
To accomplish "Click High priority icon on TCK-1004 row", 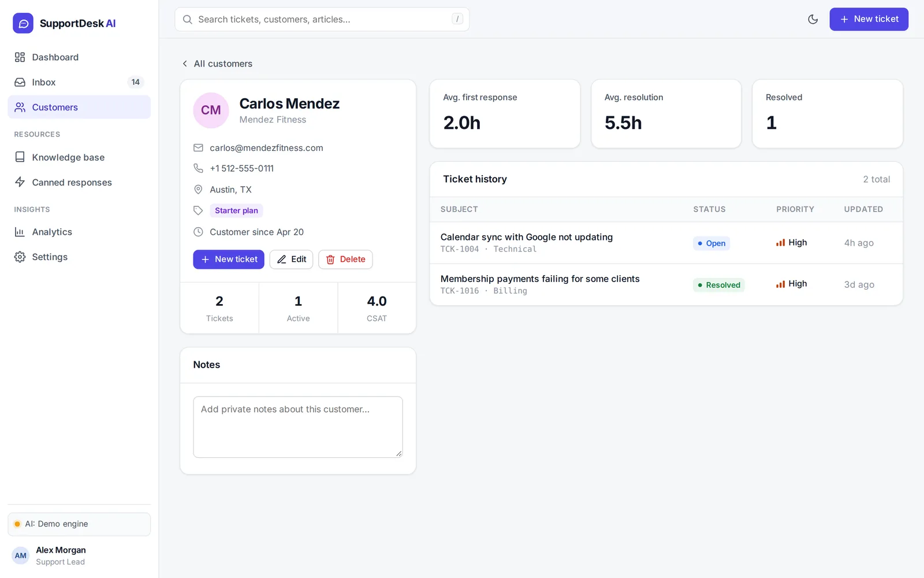I will coord(780,243).
